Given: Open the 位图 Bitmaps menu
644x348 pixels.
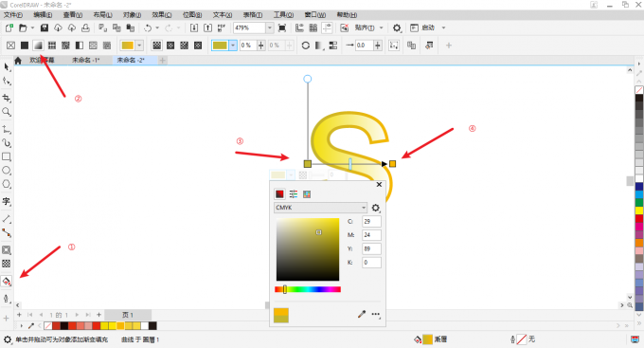Looking at the screenshot, I should pyautogui.click(x=192, y=15).
